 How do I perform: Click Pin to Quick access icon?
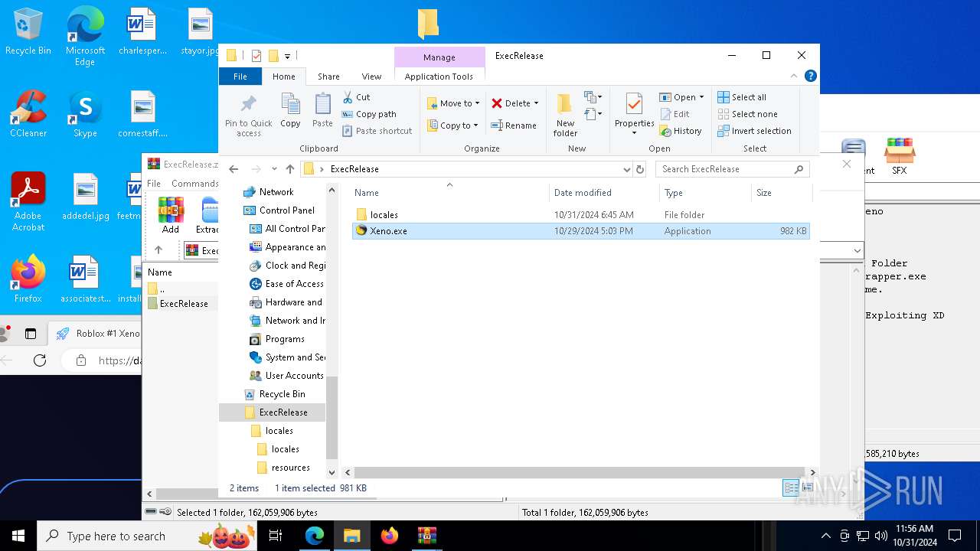pyautogui.click(x=248, y=116)
